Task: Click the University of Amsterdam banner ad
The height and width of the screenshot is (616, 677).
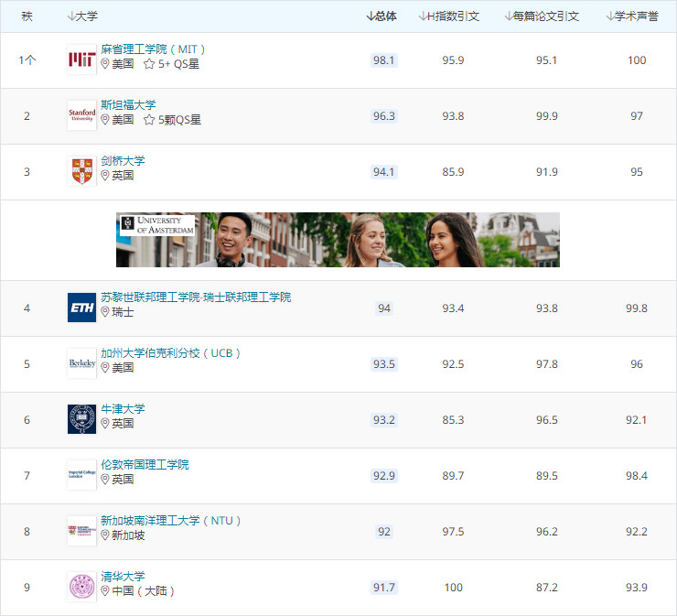Action: click(x=338, y=240)
